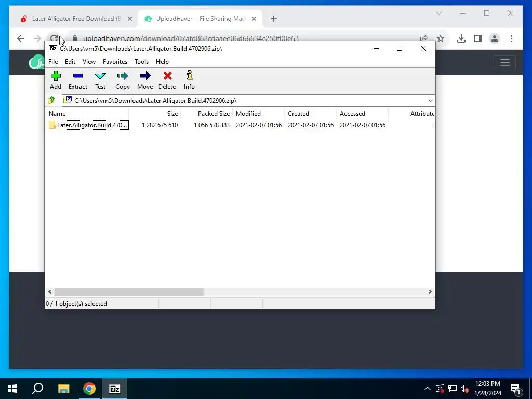Viewport: 532px width, 399px height.
Task: Open the UploadHaven hamburger menu
Action: pos(505,62)
